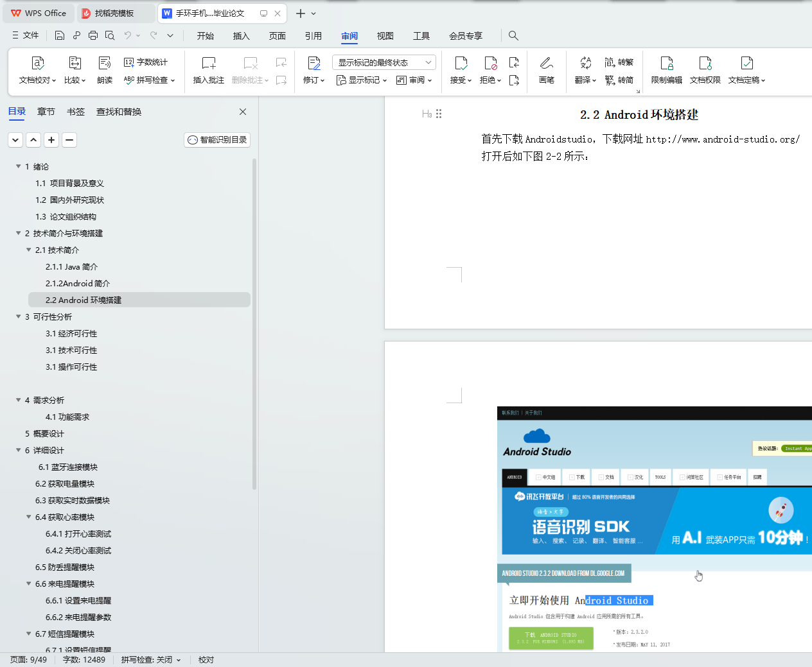Click 转繁 convert to traditional Chinese
Image resolution: width=812 pixels, height=667 pixels.
pyautogui.click(x=619, y=62)
